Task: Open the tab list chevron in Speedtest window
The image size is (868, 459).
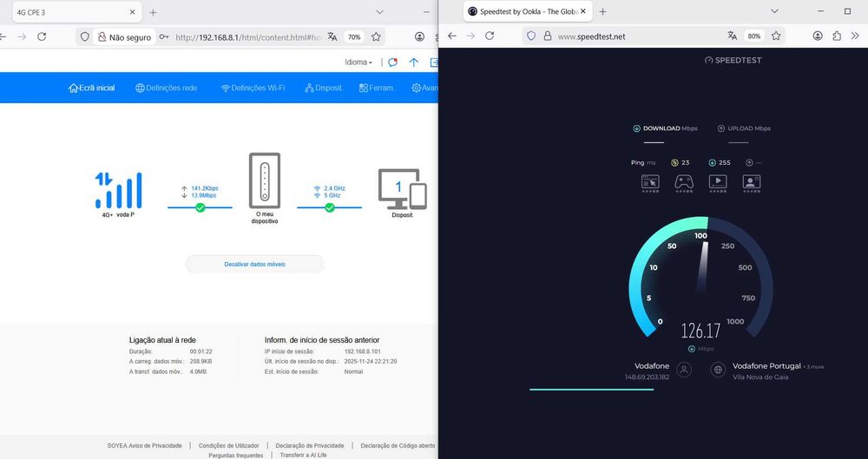Action: click(774, 11)
